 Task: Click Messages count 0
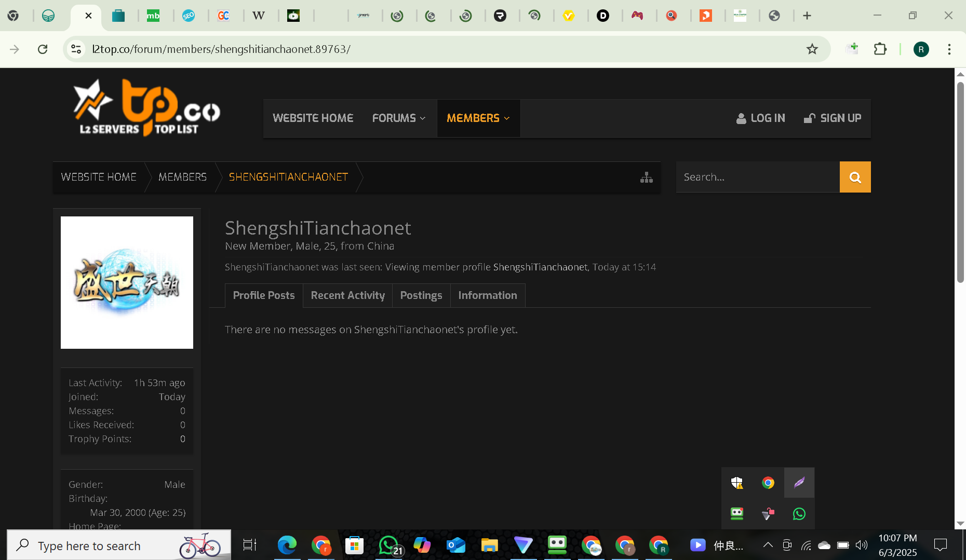183,411
